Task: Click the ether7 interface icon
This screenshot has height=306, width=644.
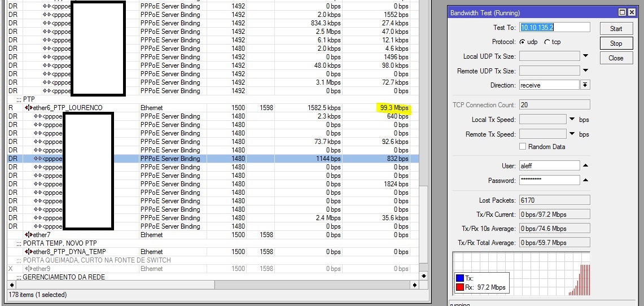Action: (x=28, y=235)
